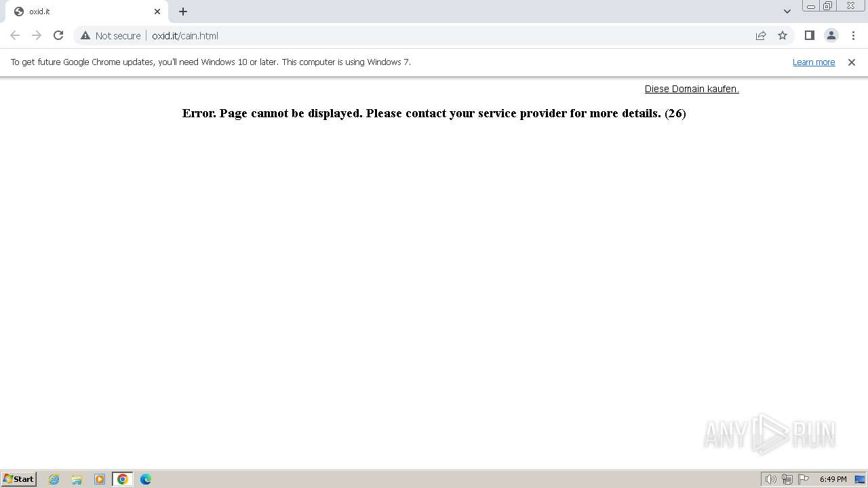
Task: Open the Chrome three-dot menu
Action: pyautogui.click(x=853, y=35)
